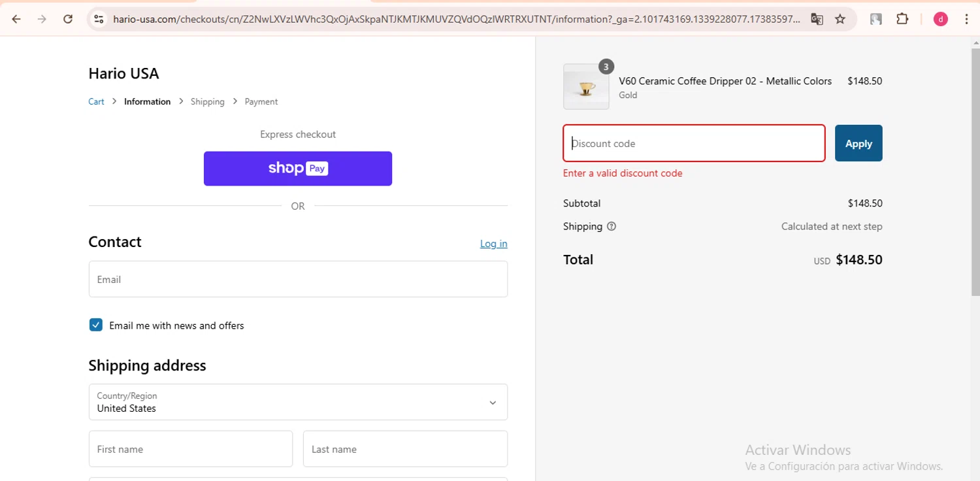Click the Calculated at next step text
The image size is (980, 481).
832,227
